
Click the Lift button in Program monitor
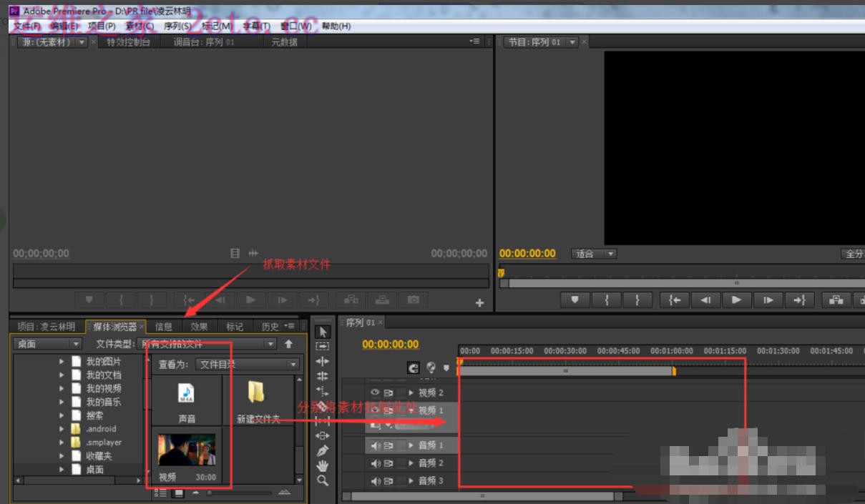click(836, 300)
